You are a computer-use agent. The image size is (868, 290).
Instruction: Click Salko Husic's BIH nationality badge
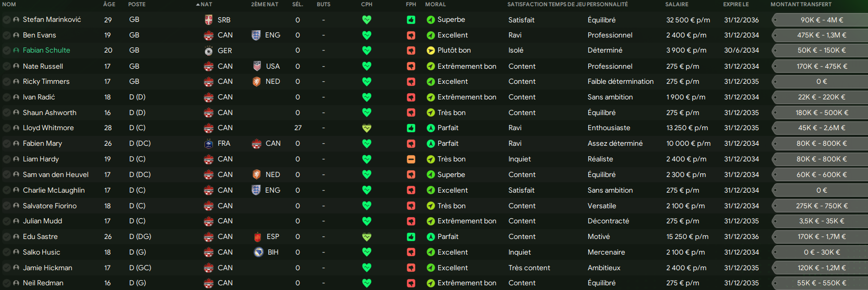[258, 252]
